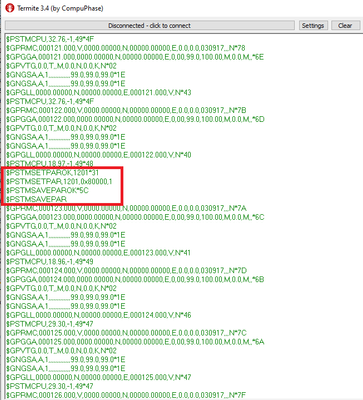Select the $GPGGA,000122.000 line

point(135,119)
